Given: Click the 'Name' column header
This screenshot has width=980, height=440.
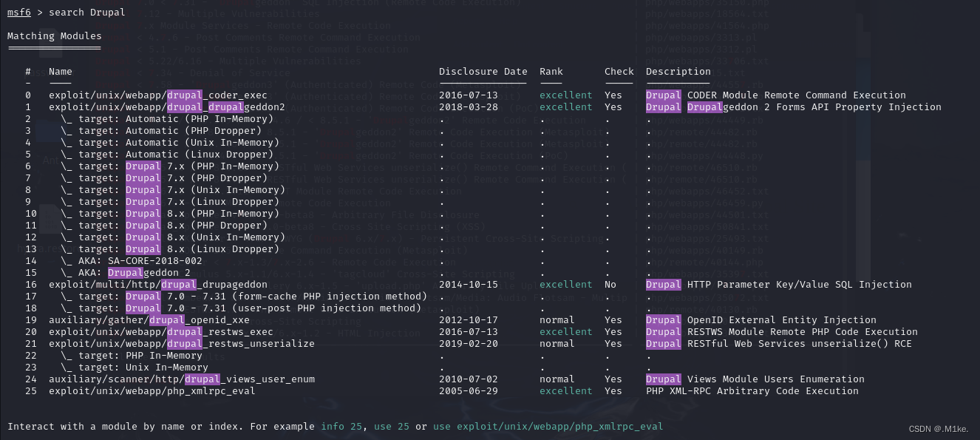Looking at the screenshot, I should coord(61,72).
